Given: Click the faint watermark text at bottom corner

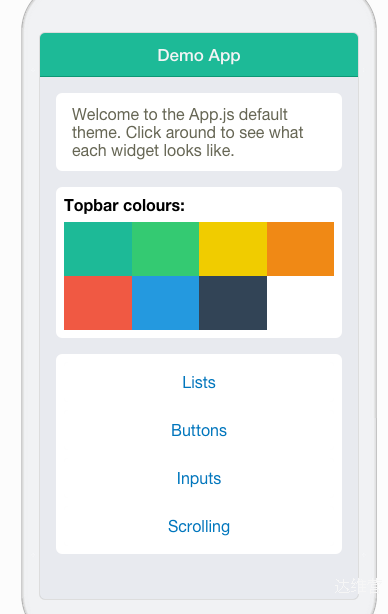Looking at the screenshot, I should pos(358,586).
